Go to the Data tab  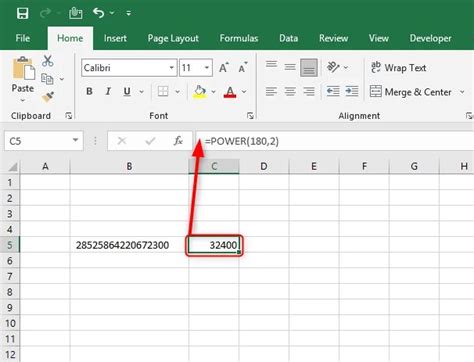[x=288, y=38]
